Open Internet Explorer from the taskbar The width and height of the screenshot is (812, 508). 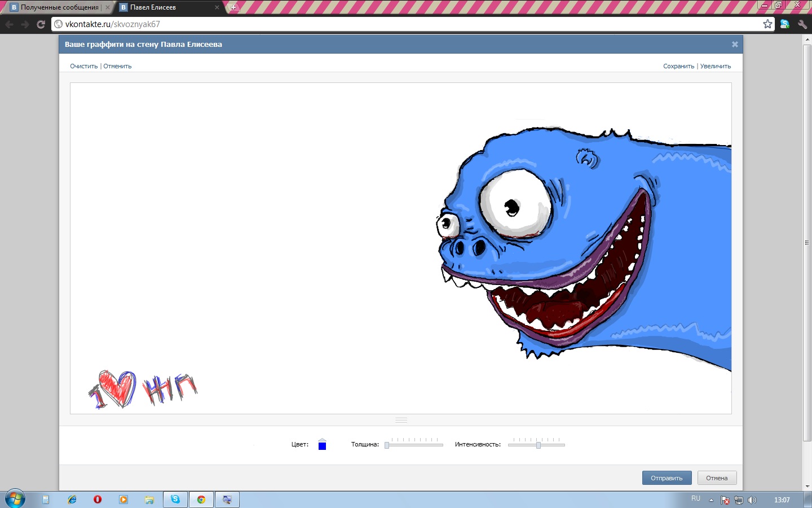coord(72,500)
